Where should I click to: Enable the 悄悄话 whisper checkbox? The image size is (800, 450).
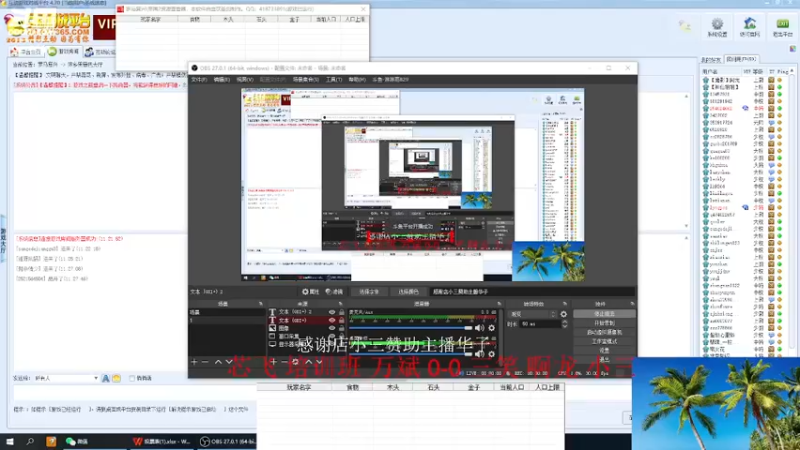pyautogui.click(x=132, y=379)
